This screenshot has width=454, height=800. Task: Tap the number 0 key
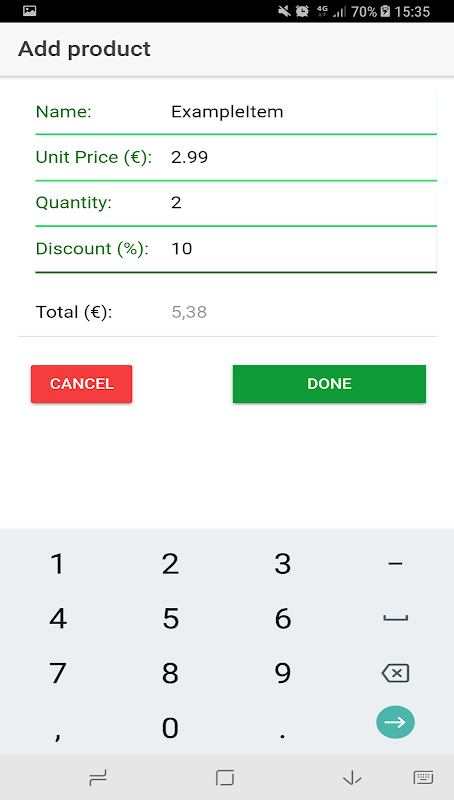click(x=170, y=727)
